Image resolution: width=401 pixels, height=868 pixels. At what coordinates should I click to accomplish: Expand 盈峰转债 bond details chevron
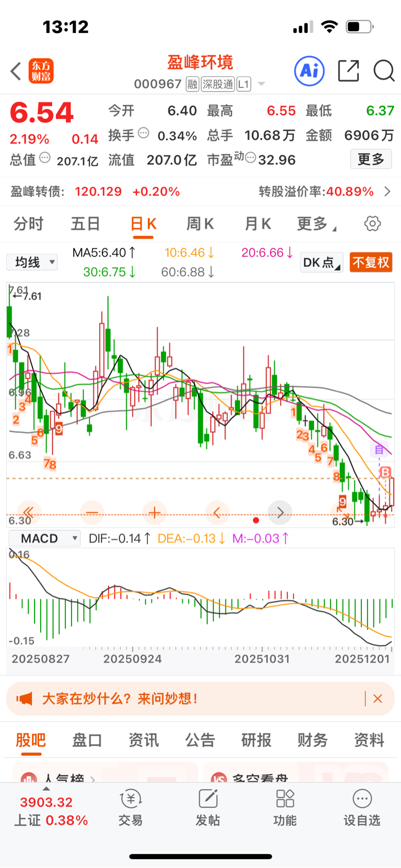[x=387, y=192]
